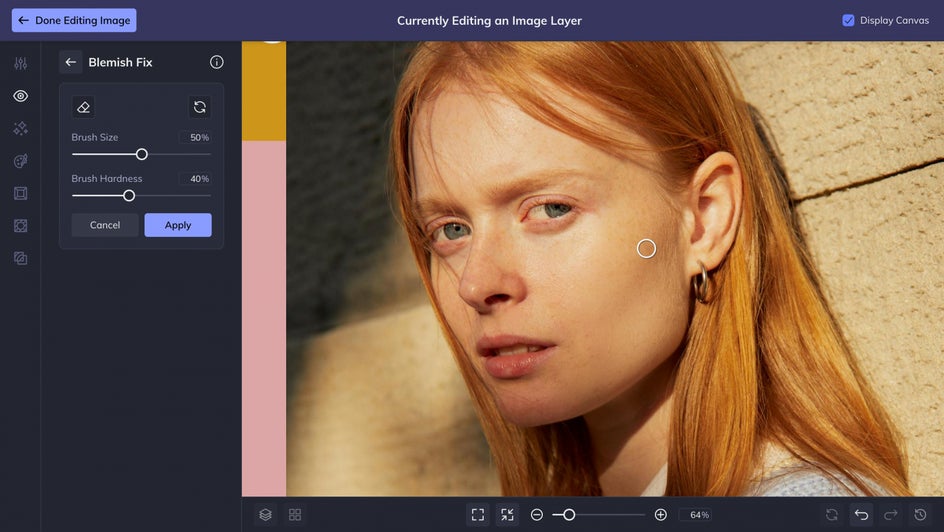Open the image adjustments sliders icon

(20, 63)
